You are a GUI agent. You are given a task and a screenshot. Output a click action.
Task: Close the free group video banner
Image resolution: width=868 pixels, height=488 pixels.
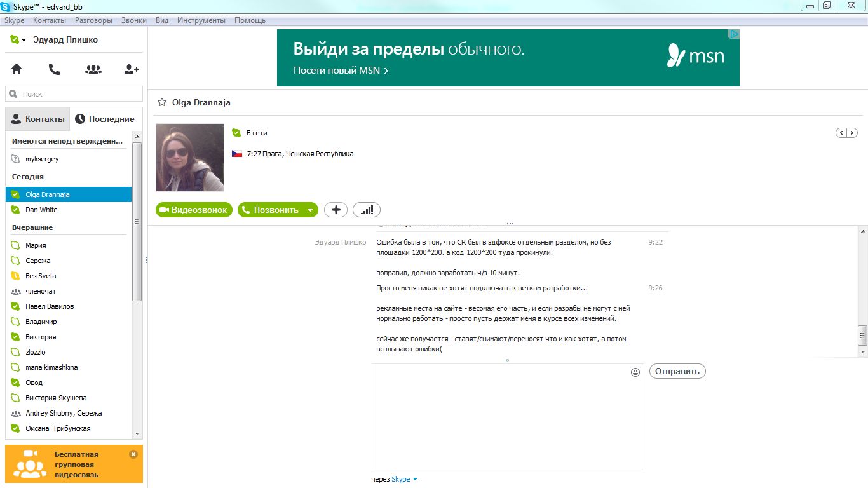tap(133, 454)
